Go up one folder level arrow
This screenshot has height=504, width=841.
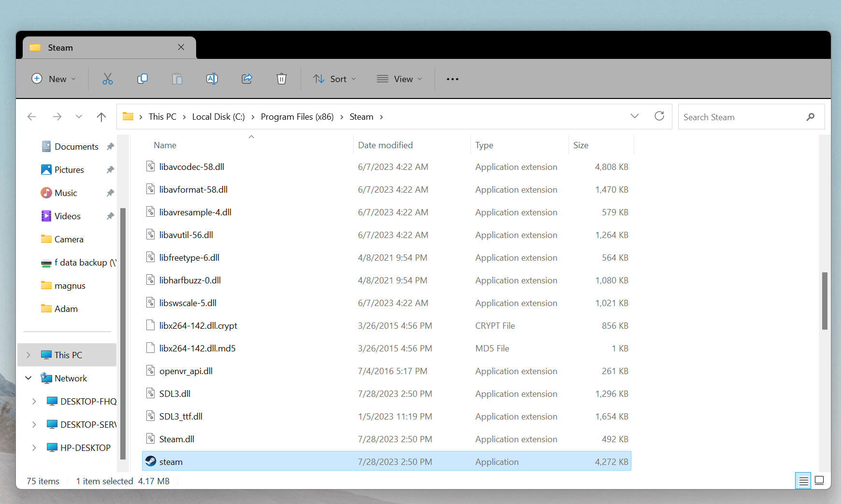coord(101,117)
